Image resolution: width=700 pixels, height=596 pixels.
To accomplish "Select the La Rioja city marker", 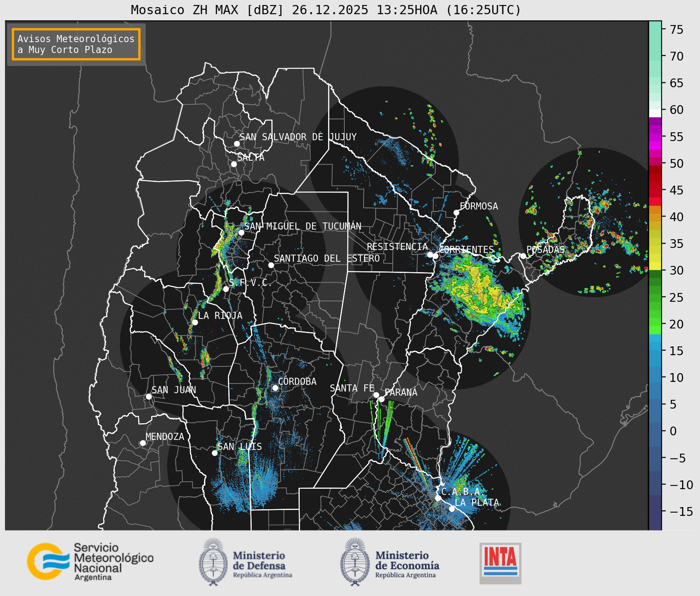I will tap(195, 322).
